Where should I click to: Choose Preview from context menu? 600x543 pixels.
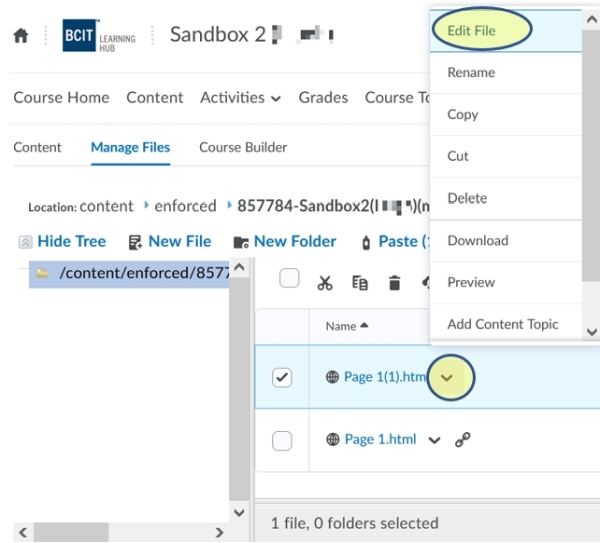(505, 282)
